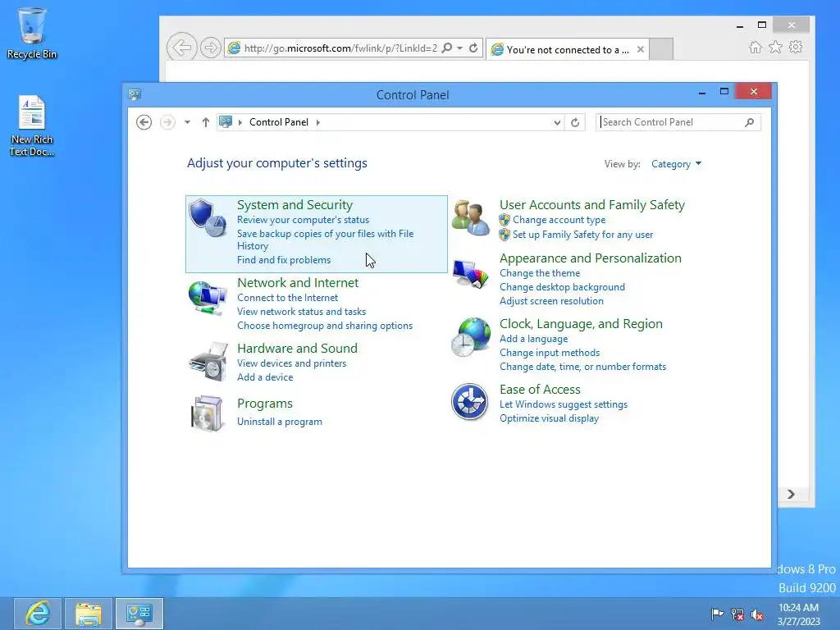Open Internet Explorer Tools gear
Screen dimensions: 840x630
pos(796,47)
